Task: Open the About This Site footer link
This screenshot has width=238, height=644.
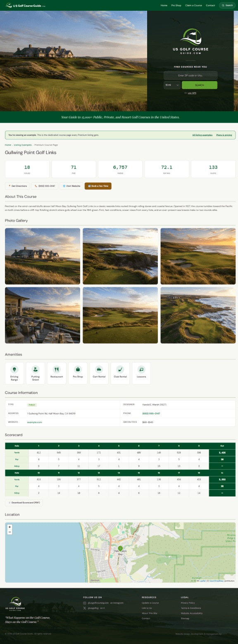Action: [x=150, y=613]
